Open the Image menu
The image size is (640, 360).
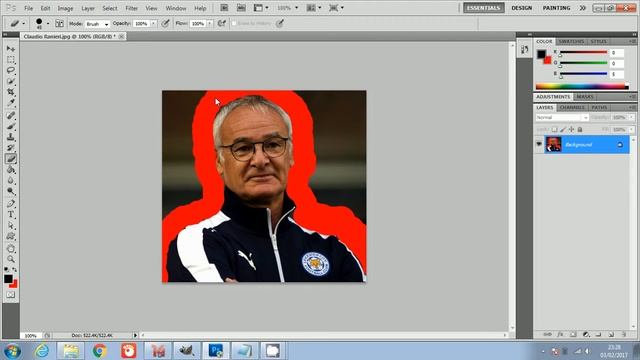coord(65,8)
